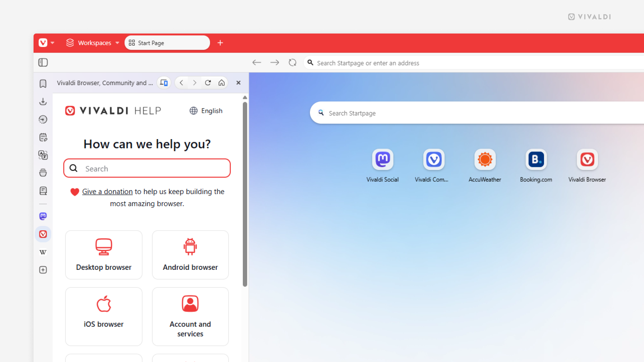Toggle mobile/desktop view in web panel
Image resolution: width=644 pixels, height=362 pixels.
pos(164,83)
